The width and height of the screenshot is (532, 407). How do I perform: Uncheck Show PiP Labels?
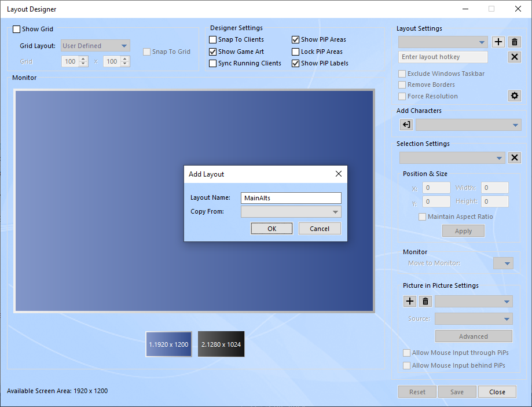pyautogui.click(x=296, y=64)
